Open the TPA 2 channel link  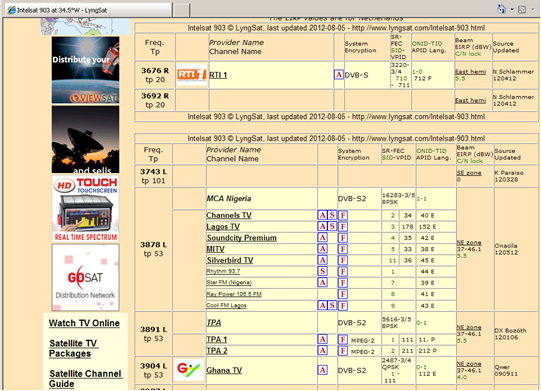tap(217, 351)
